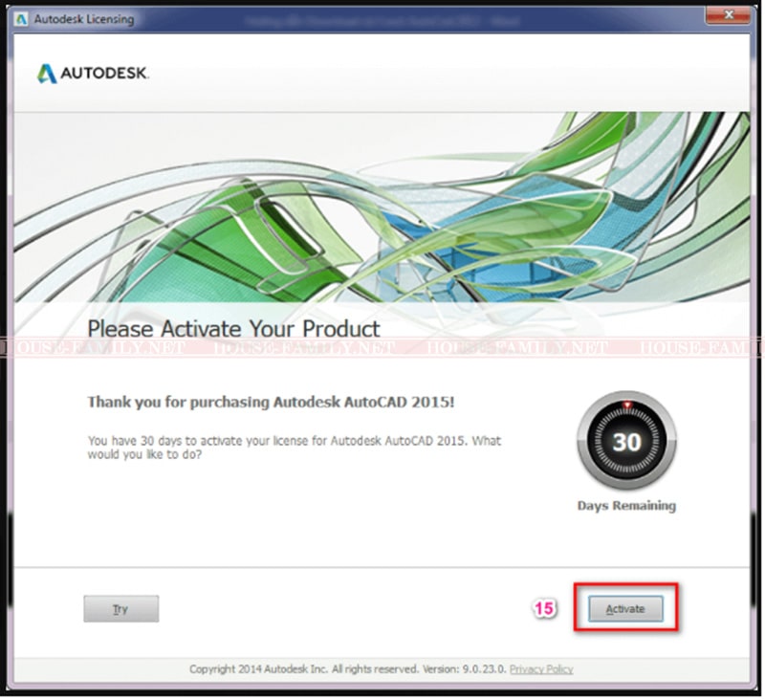
Task: Click the Autodesk Licensing title bar text
Action: [83, 19]
